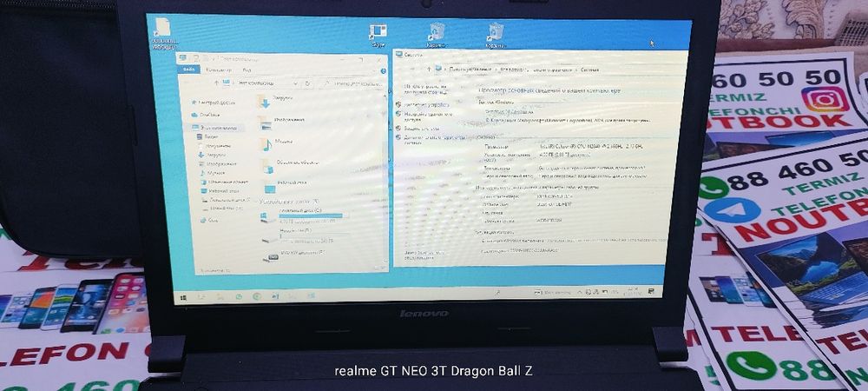Screen dimensions: 868x391
Task: Open the address bar history dropdown in Explorer
Action: point(296,83)
